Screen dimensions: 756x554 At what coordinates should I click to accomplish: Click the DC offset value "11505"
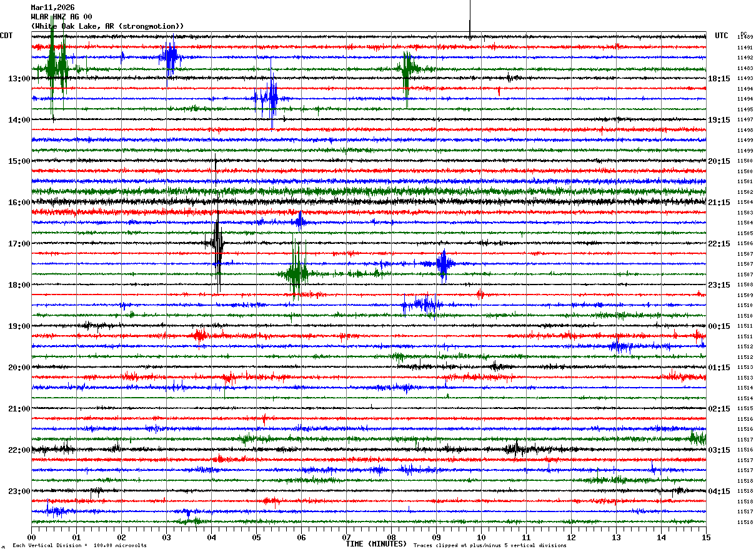click(x=745, y=233)
